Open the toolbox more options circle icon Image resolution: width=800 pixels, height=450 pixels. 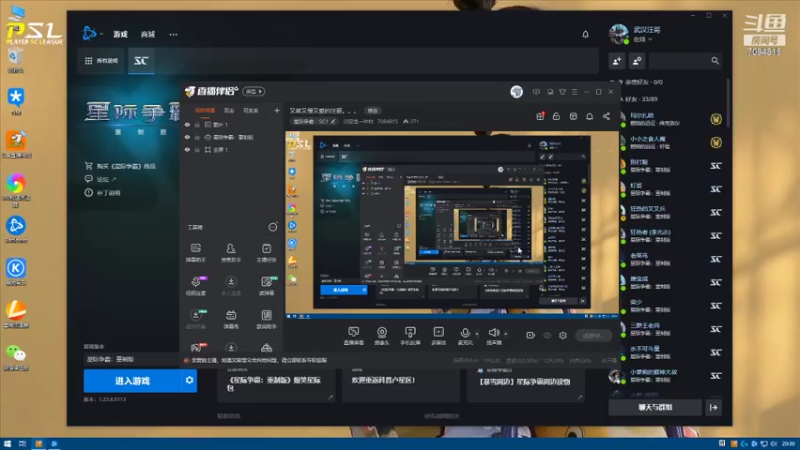[x=273, y=227]
